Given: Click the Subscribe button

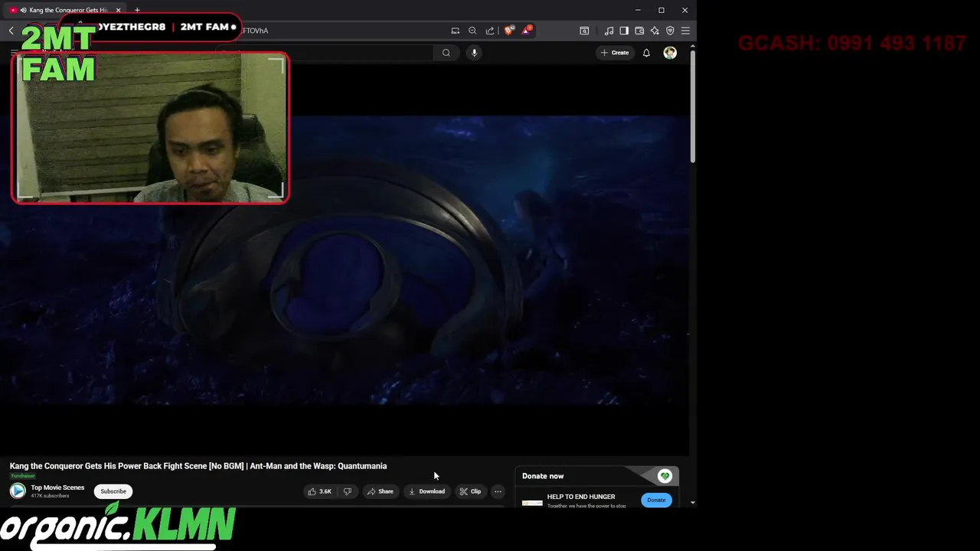Looking at the screenshot, I should 113,491.
